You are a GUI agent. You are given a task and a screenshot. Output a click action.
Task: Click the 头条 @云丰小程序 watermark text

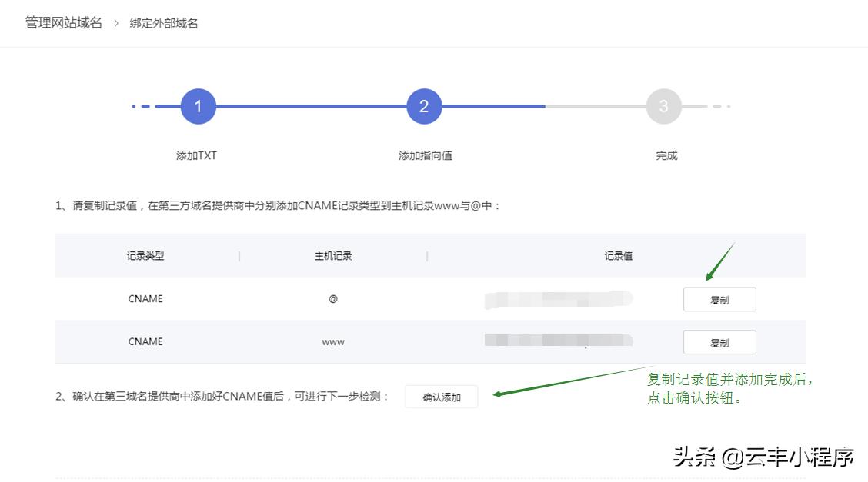pyautogui.click(x=765, y=455)
